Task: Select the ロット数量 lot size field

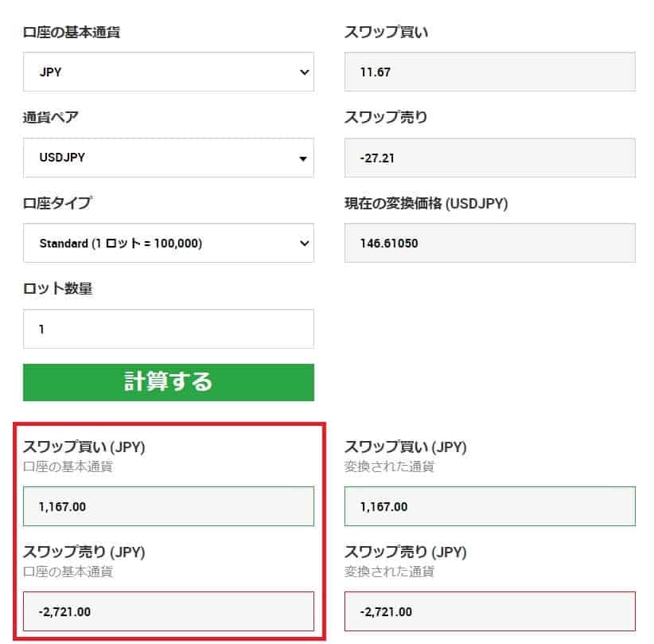Action: [x=168, y=328]
